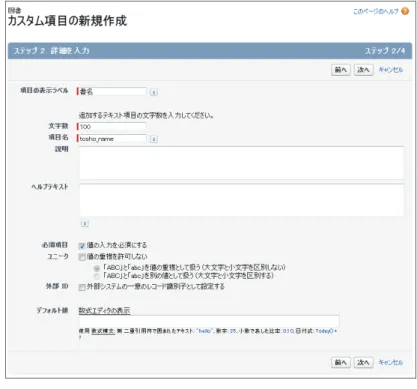Click info icon beside 項目名 field
Viewport: 417px width, 389px height.
pos(154,139)
